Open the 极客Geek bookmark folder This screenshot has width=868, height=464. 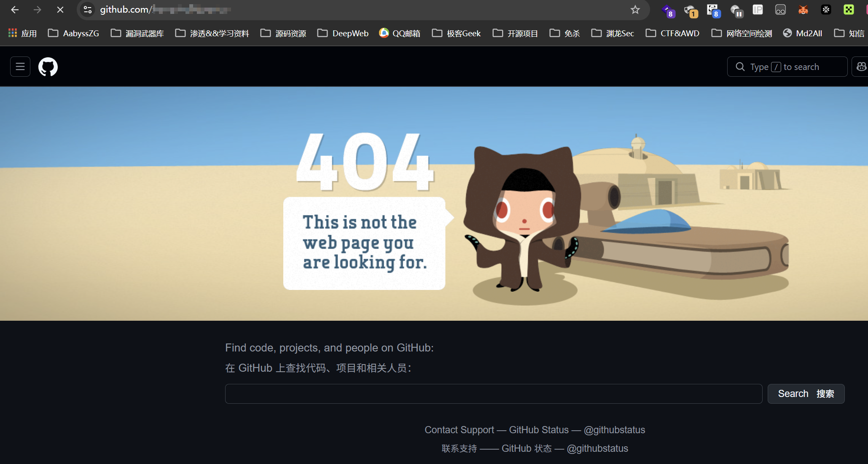point(457,33)
